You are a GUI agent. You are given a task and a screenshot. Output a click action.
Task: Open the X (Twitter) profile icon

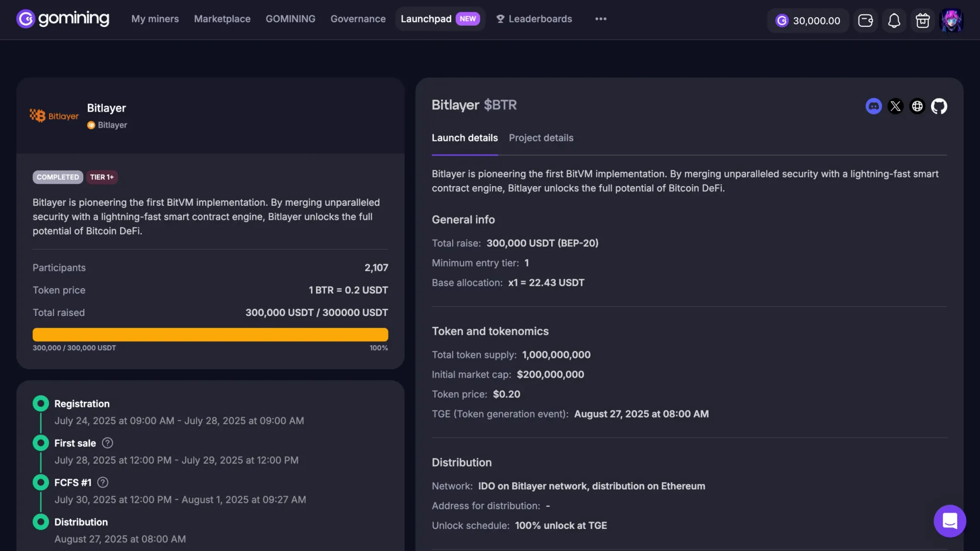tap(895, 106)
